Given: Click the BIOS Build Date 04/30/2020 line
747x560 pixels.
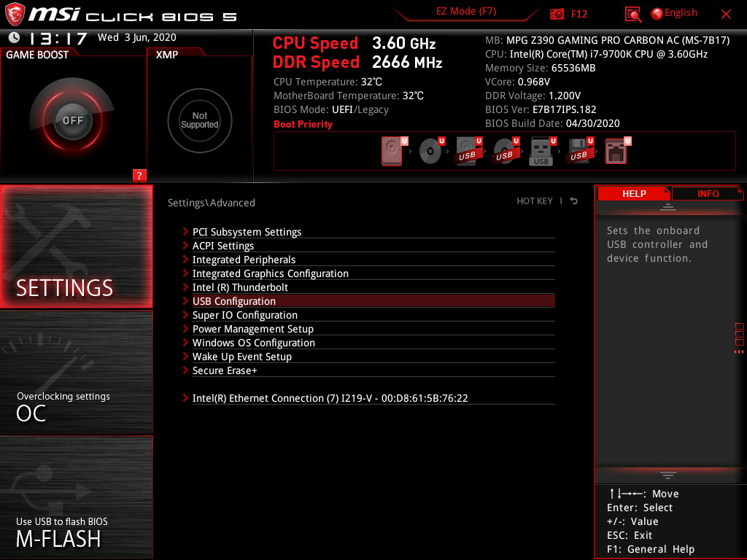Looking at the screenshot, I should point(553,123).
